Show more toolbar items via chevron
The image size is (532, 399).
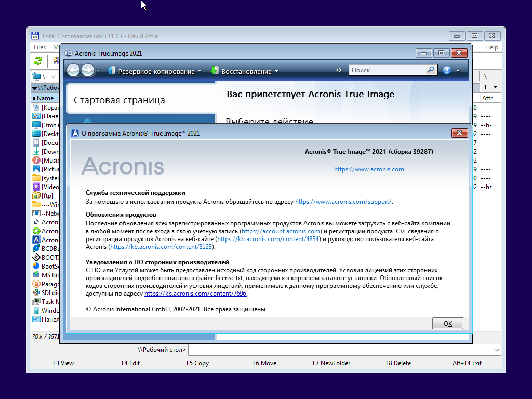[339, 70]
